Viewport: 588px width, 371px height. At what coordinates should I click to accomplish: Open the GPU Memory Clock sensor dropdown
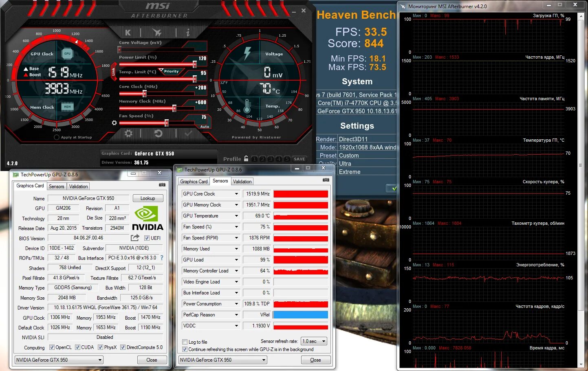[x=236, y=205]
